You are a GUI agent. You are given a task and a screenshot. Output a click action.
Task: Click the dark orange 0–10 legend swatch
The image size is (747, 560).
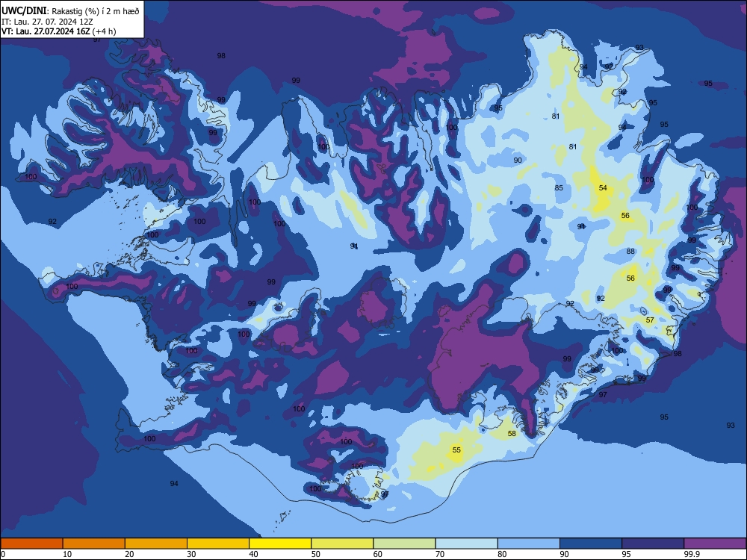click(31, 544)
